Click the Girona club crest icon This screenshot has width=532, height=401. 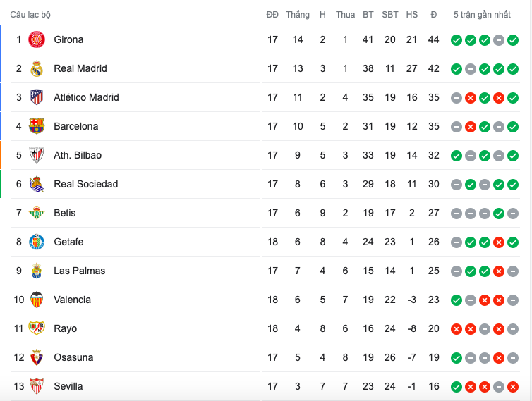coord(37,39)
